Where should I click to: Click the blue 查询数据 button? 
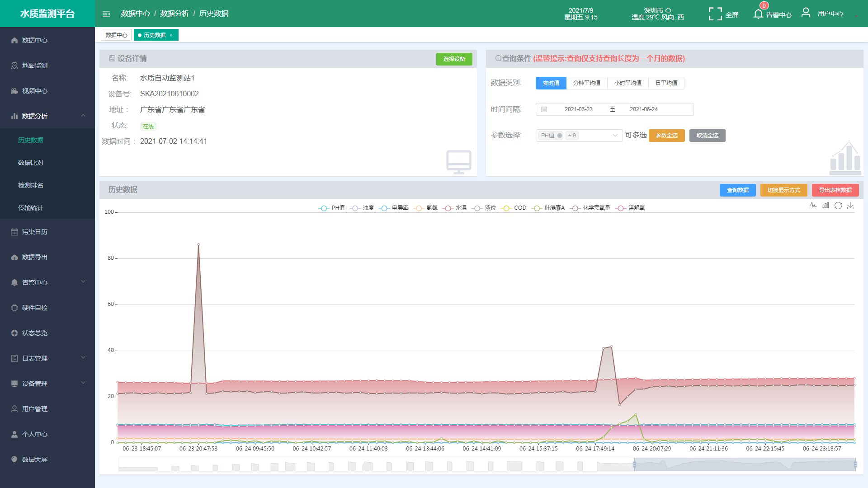737,190
